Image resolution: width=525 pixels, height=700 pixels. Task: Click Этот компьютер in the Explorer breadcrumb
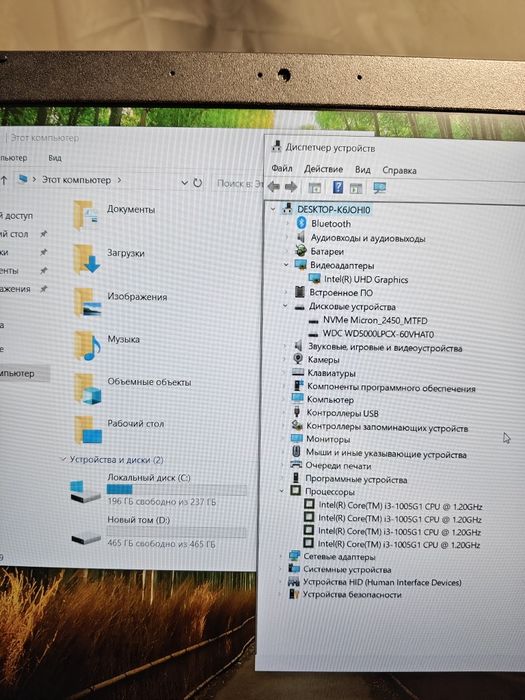click(x=76, y=180)
